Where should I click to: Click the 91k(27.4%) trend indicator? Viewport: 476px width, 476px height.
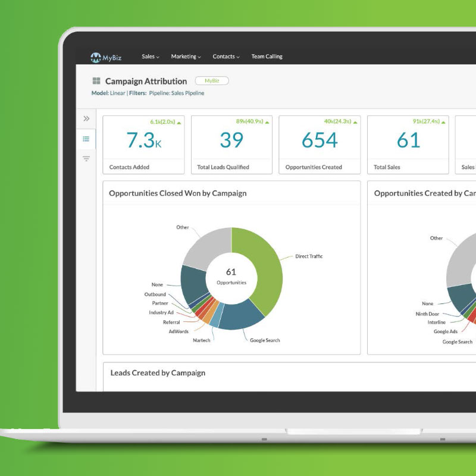tap(429, 121)
